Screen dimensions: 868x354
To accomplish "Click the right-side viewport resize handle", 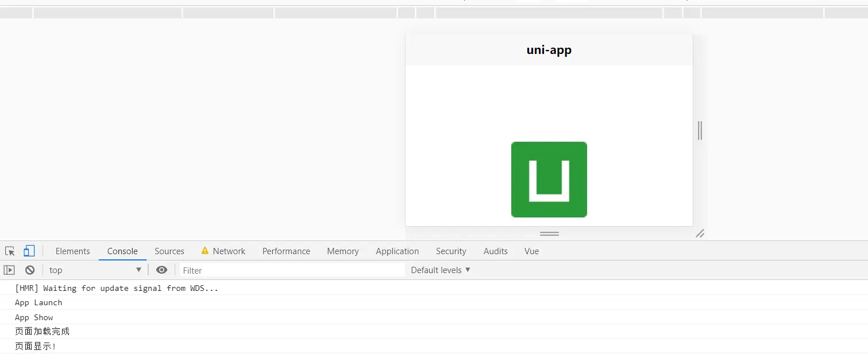I will click(700, 130).
